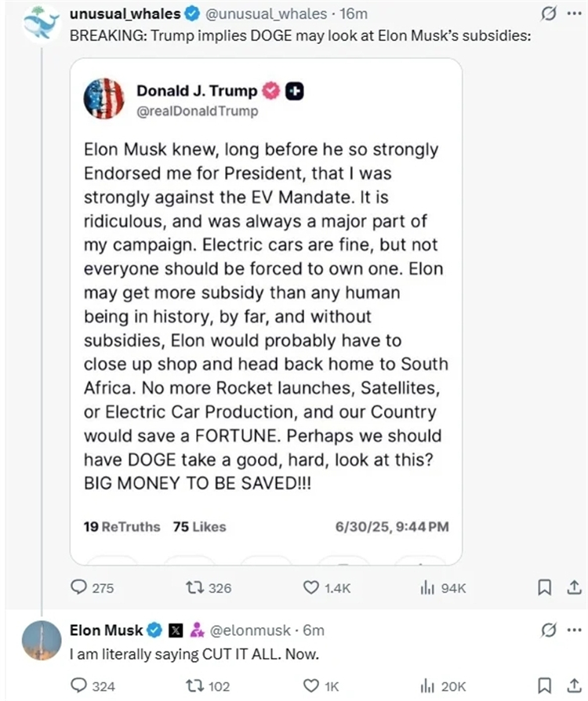Open the embedded Donald J. Trump post image
This screenshot has height=701, width=588.
(266, 311)
